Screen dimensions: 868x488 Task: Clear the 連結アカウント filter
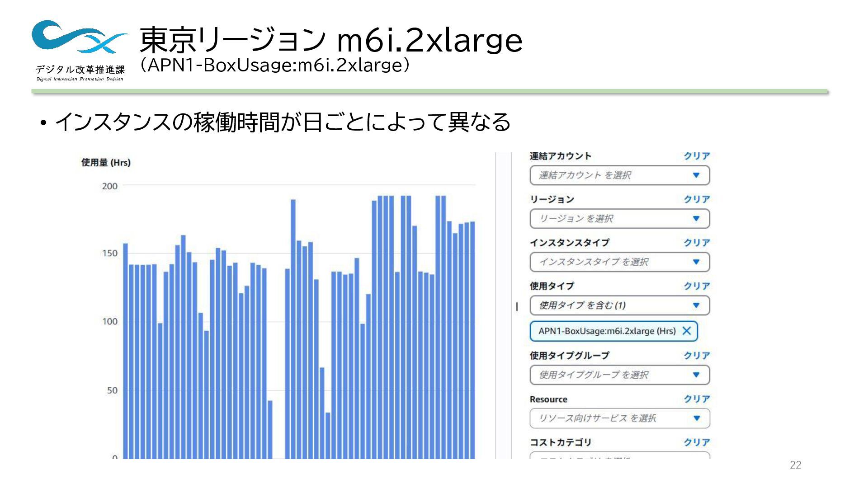(x=697, y=156)
